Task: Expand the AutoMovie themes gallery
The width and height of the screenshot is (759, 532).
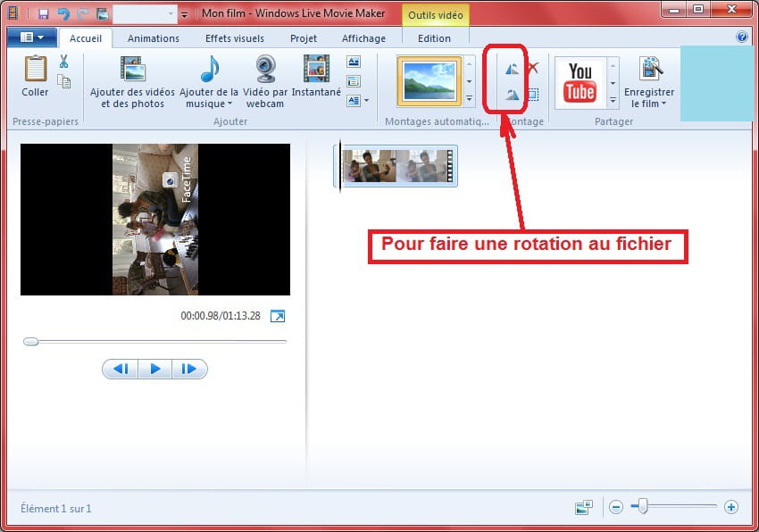Action: point(469,99)
